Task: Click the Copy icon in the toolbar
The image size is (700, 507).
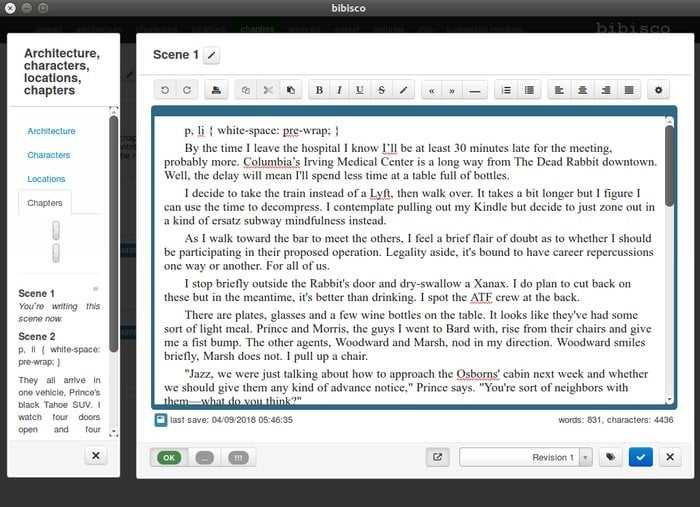Action: (246, 90)
